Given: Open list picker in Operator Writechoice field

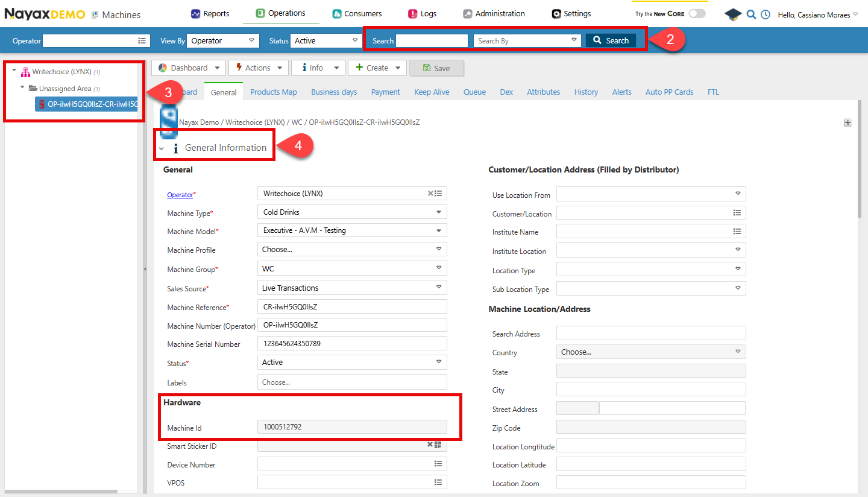Looking at the screenshot, I should tap(439, 194).
